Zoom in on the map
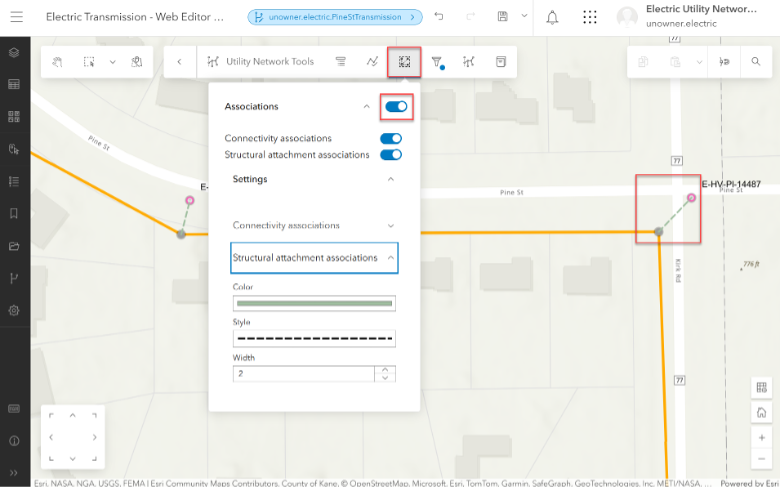The width and height of the screenshot is (780, 488). 762,438
